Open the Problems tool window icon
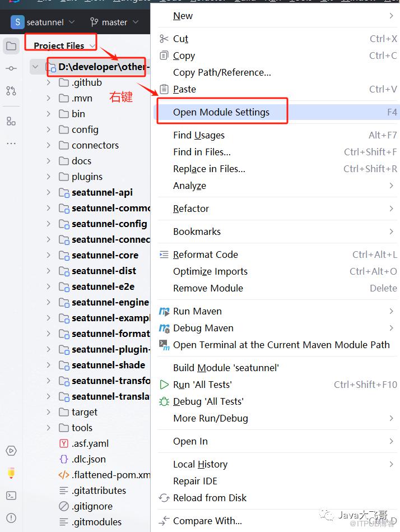This screenshot has height=532, width=400. [11, 517]
